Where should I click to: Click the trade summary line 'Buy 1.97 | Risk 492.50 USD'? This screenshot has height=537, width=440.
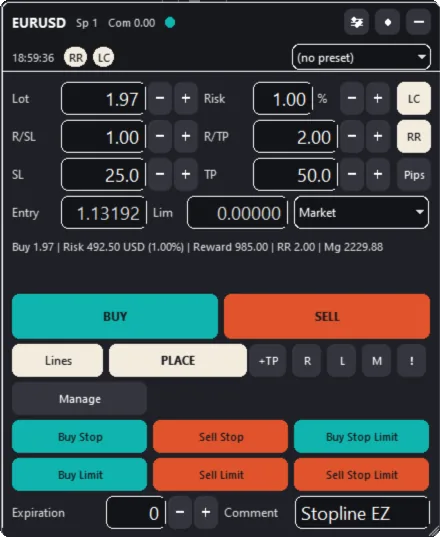click(x=197, y=247)
